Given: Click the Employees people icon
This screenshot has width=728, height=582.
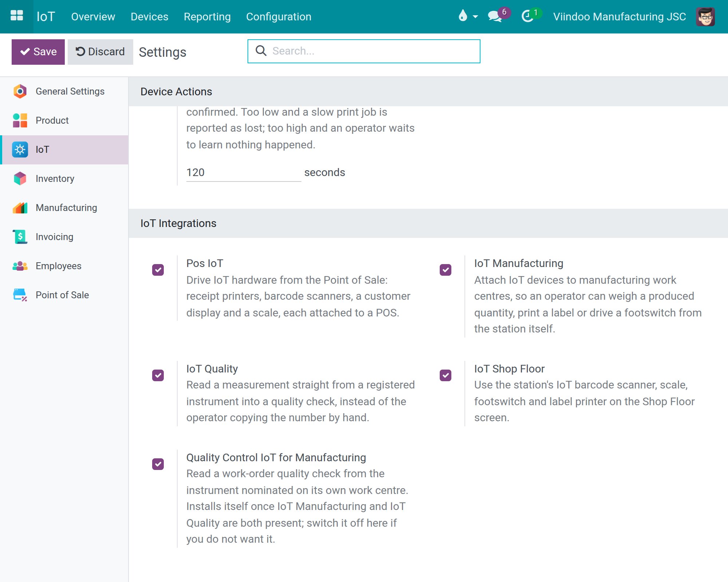Looking at the screenshot, I should coord(20,266).
